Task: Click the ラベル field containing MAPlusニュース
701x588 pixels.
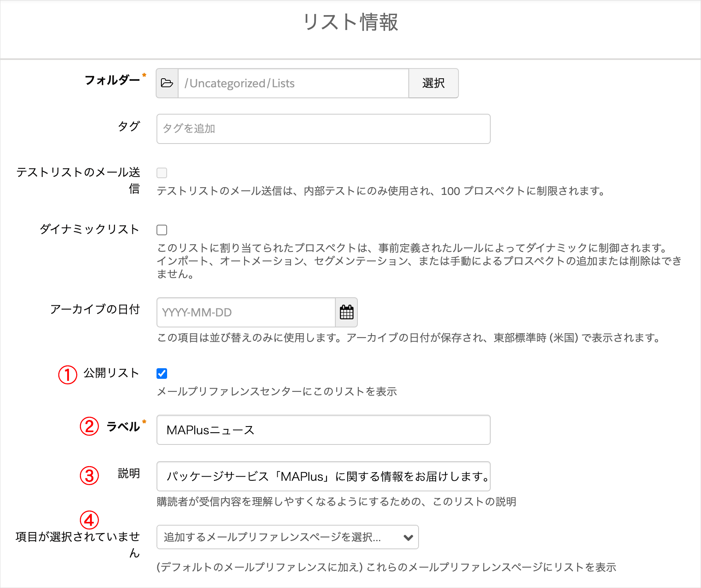Action: pyautogui.click(x=324, y=430)
